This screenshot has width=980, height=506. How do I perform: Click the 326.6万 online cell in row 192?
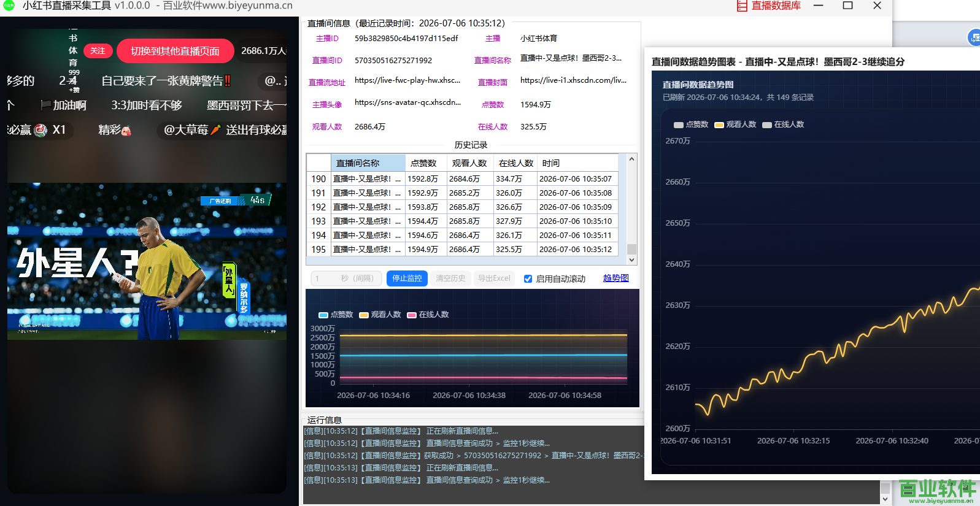tap(515, 207)
